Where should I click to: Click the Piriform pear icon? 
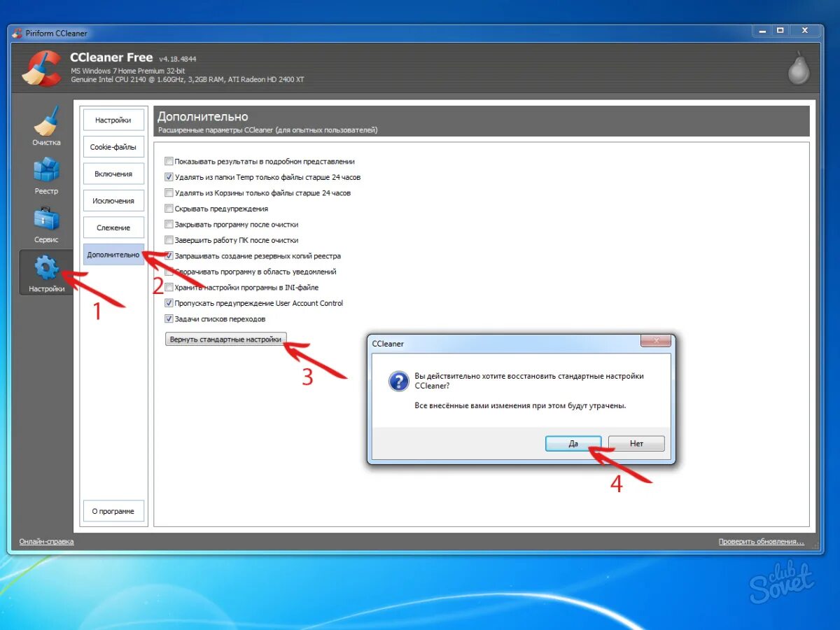click(798, 68)
